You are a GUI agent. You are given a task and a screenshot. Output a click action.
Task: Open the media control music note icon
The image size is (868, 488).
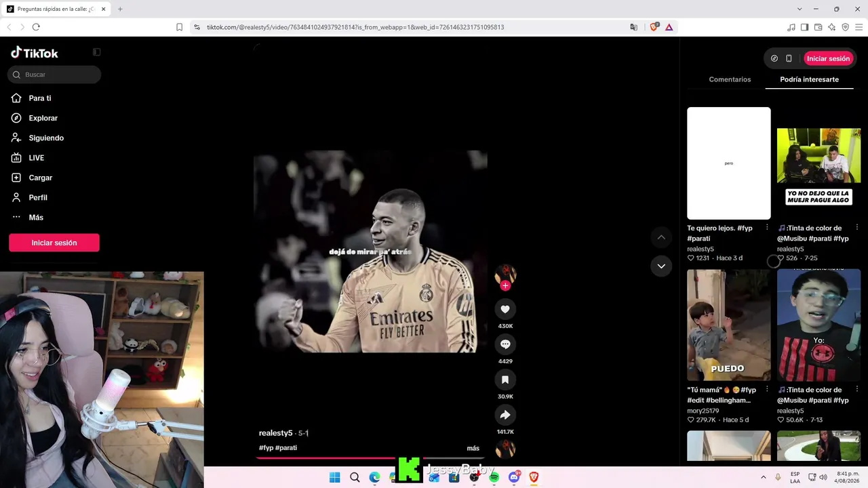pos(791,27)
